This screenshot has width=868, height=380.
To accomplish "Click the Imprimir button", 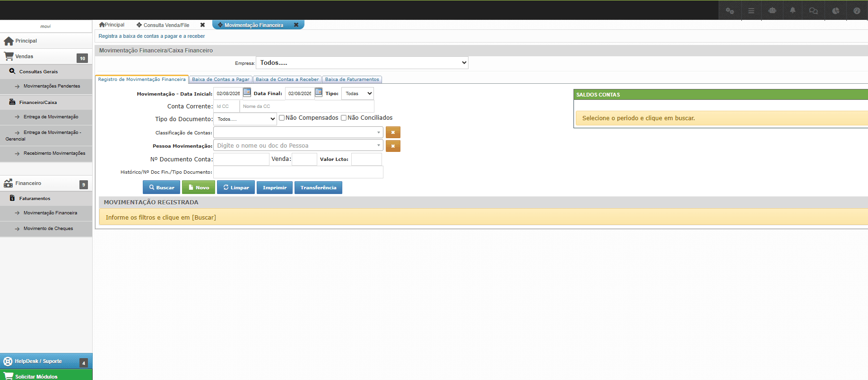I will tap(275, 187).
